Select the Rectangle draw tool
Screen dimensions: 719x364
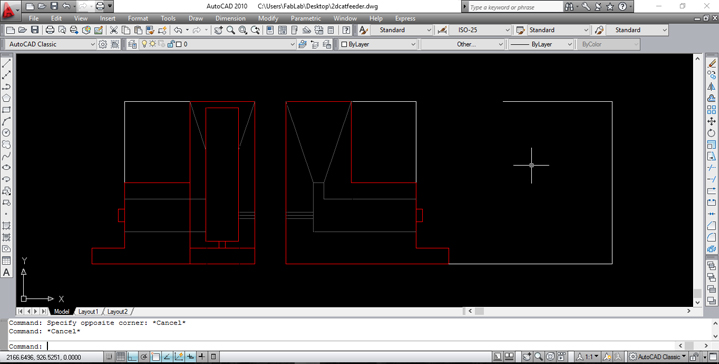pyautogui.click(x=6, y=110)
